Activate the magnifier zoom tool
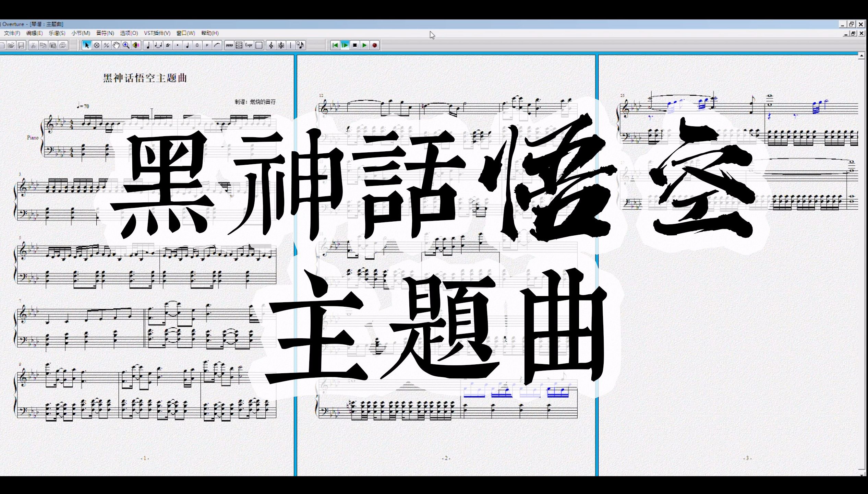Image resolution: width=868 pixels, height=494 pixels. (126, 45)
